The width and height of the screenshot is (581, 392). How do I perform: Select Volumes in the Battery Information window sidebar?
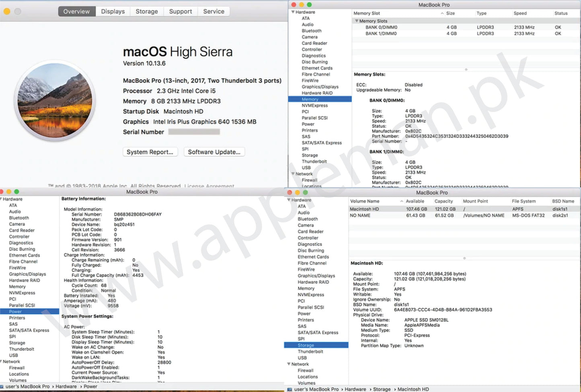tap(18, 380)
